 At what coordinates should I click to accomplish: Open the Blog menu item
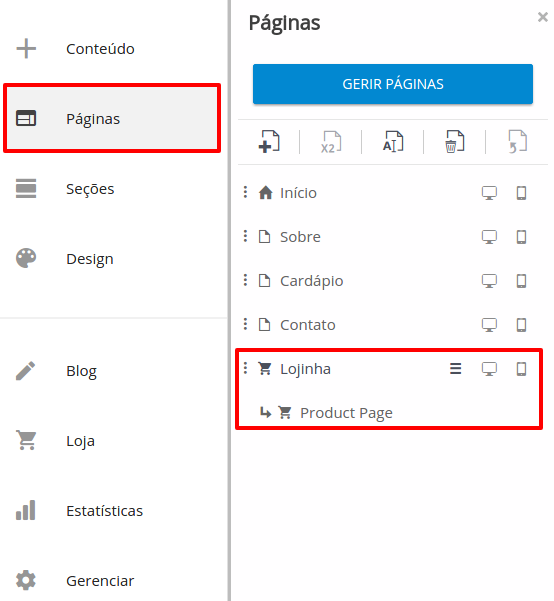[56, 371]
